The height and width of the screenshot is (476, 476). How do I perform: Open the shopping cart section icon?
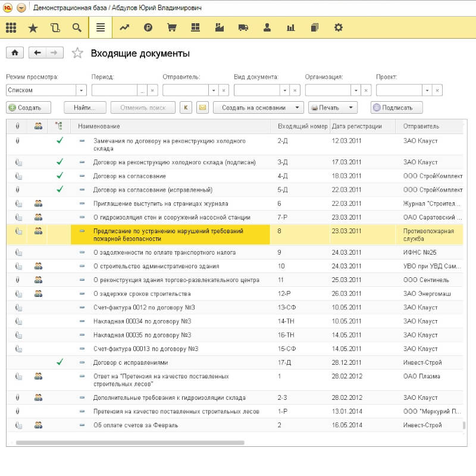pyautogui.click(x=172, y=27)
